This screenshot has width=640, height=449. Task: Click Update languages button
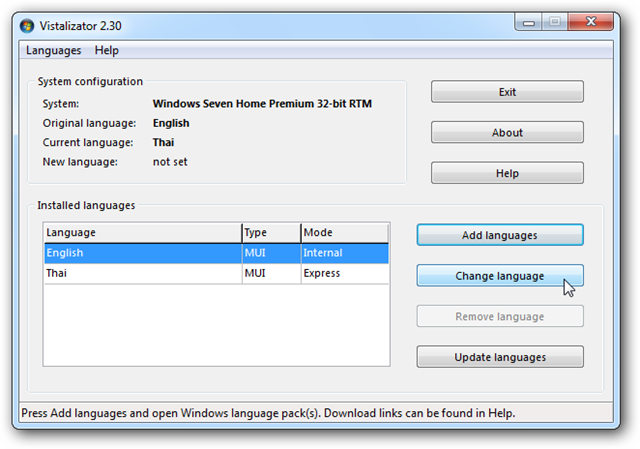click(500, 357)
